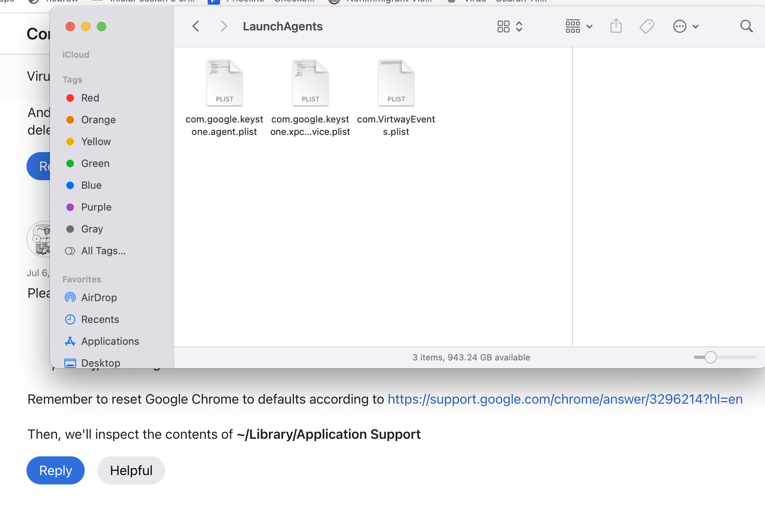Screen dimensions: 765x532
Task: Expand the Group By options dropdown
Action: (579, 27)
